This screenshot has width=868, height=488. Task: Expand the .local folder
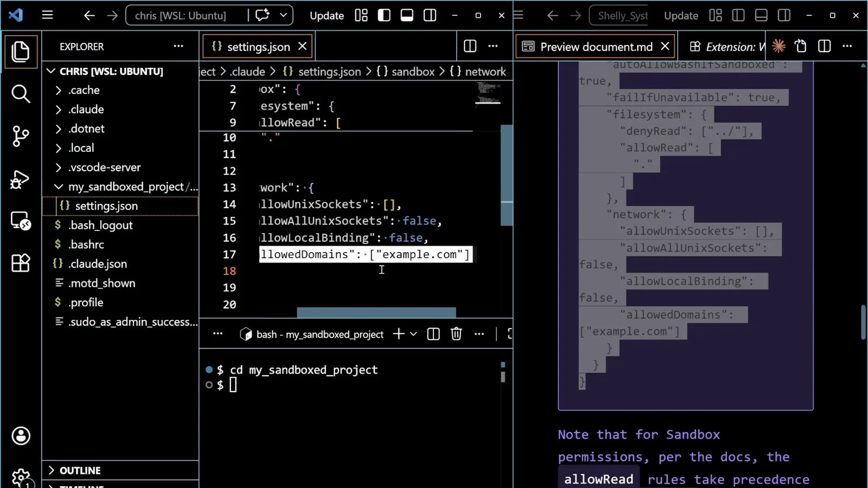click(x=120, y=148)
